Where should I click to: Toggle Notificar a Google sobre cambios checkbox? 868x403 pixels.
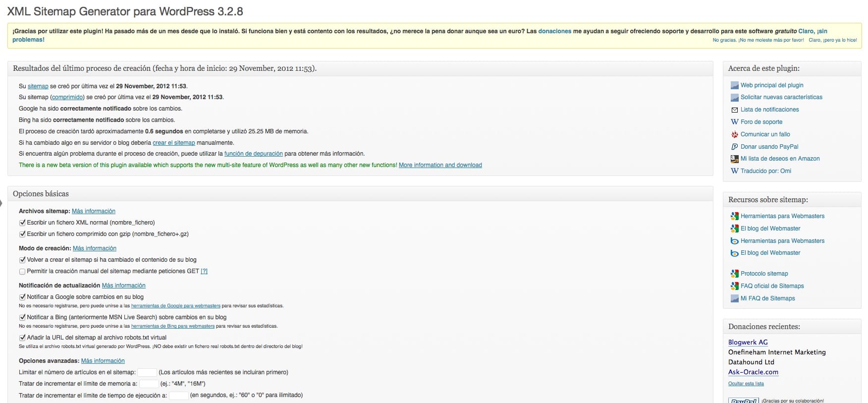click(x=22, y=297)
